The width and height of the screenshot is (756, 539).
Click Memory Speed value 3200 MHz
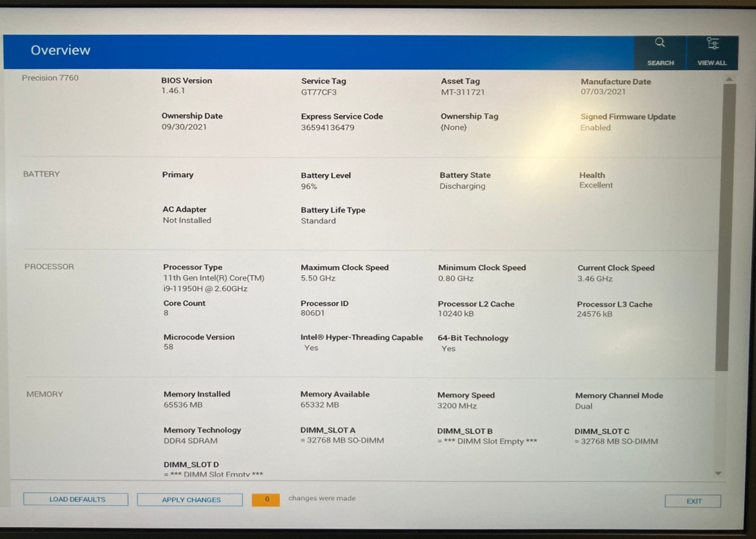pos(457,406)
